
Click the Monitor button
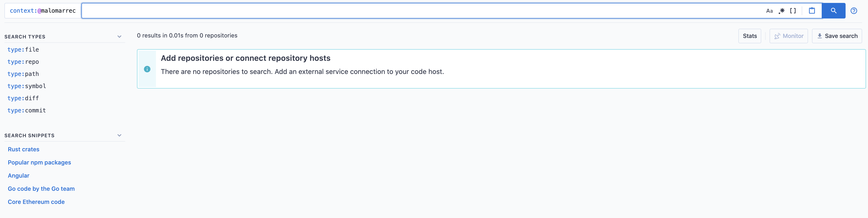point(789,36)
